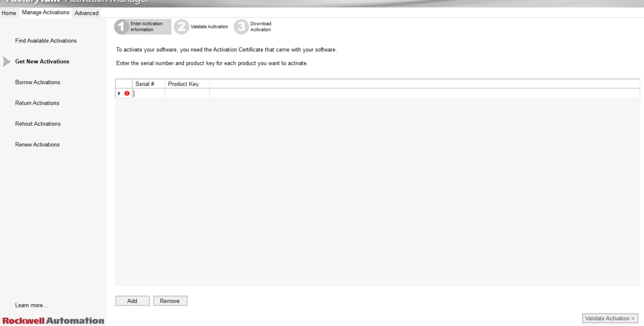Click the Enter Activation Information step label
644x326 pixels.
146,27
